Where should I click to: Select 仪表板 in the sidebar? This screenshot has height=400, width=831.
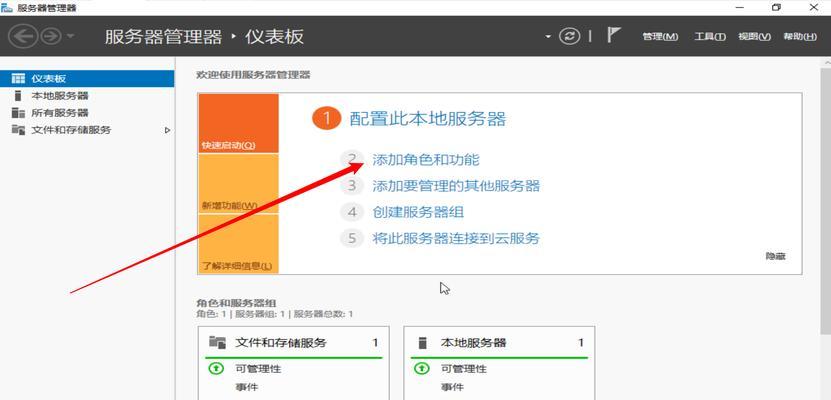[87, 78]
